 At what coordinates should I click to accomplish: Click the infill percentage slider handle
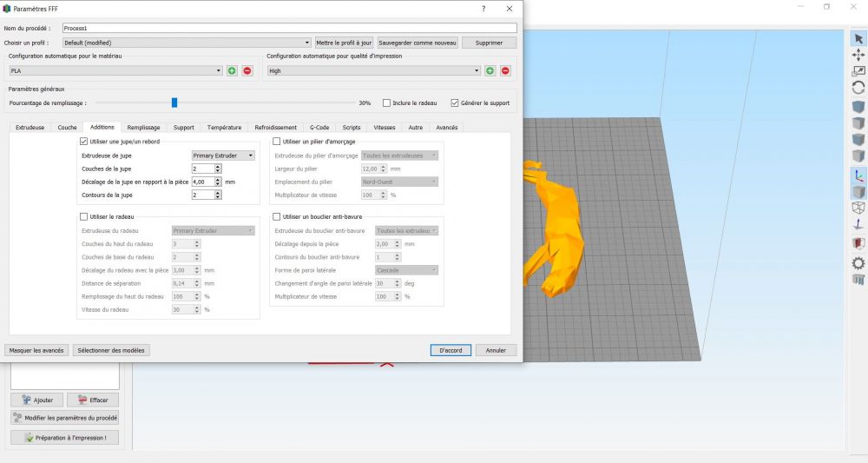click(x=174, y=103)
